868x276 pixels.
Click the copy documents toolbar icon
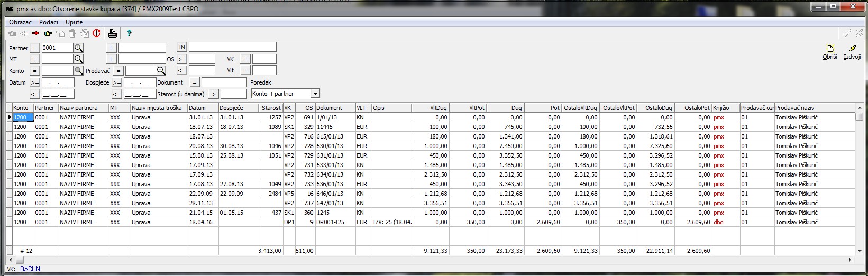(85, 33)
